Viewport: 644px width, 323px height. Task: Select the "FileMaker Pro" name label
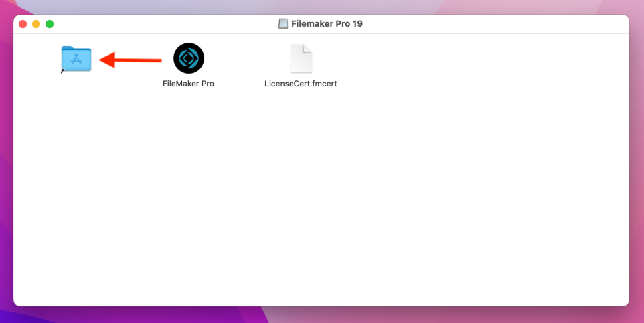click(x=188, y=84)
